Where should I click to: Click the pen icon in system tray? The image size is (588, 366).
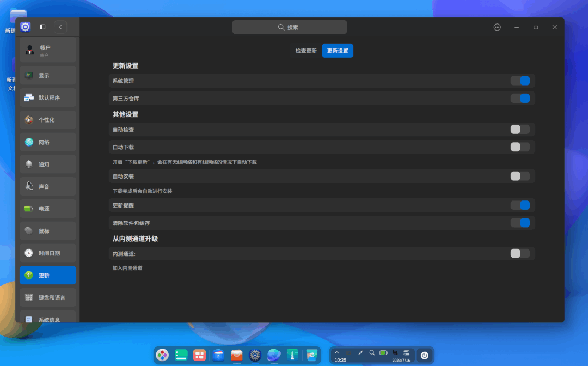(x=360, y=353)
